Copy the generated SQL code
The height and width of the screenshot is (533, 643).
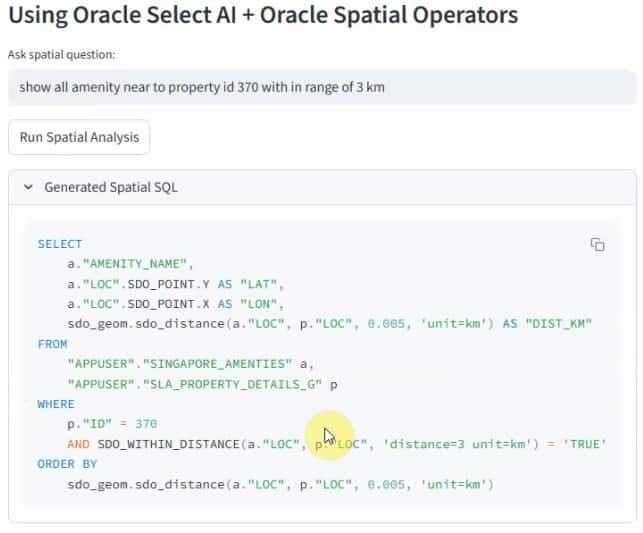coord(597,244)
